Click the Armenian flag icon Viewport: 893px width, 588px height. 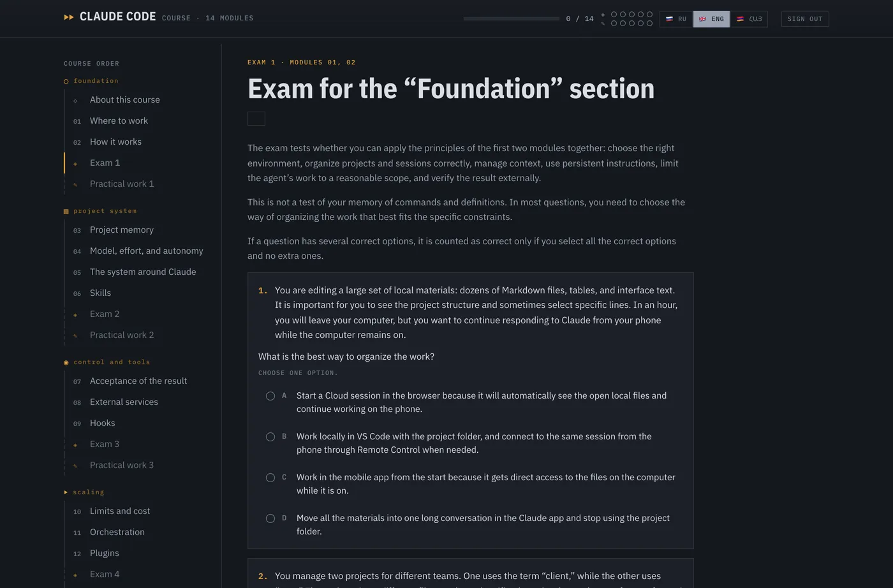(x=740, y=19)
